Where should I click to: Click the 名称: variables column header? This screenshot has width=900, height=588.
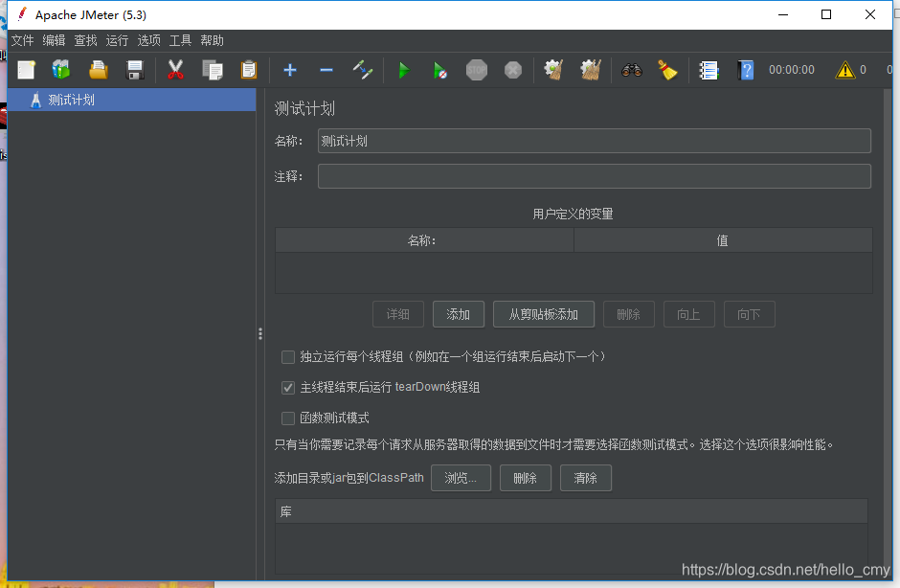[x=424, y=240]
